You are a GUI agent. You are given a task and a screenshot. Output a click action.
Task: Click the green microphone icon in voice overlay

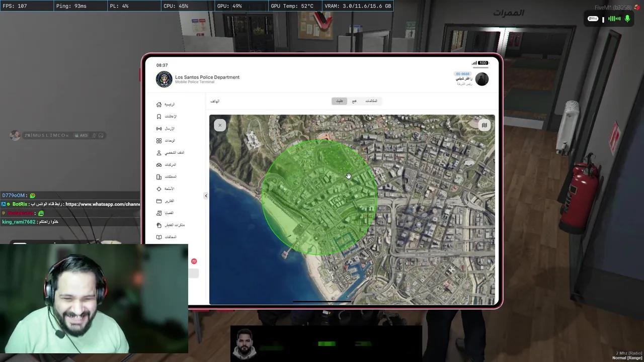coord(627,19)
